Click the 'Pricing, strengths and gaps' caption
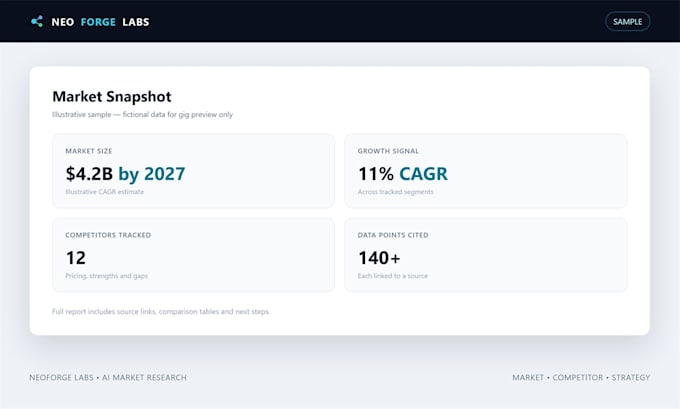Screen dimensions: 680x409 (107, 276)
